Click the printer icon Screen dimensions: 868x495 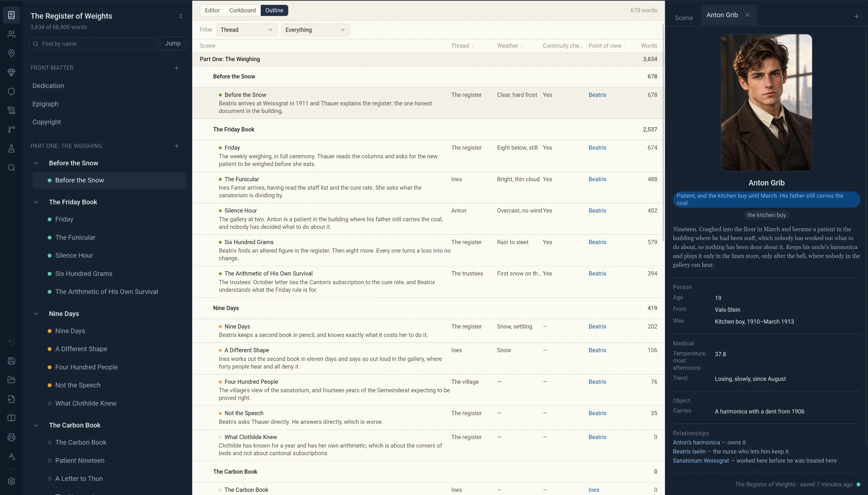point(11,437)
